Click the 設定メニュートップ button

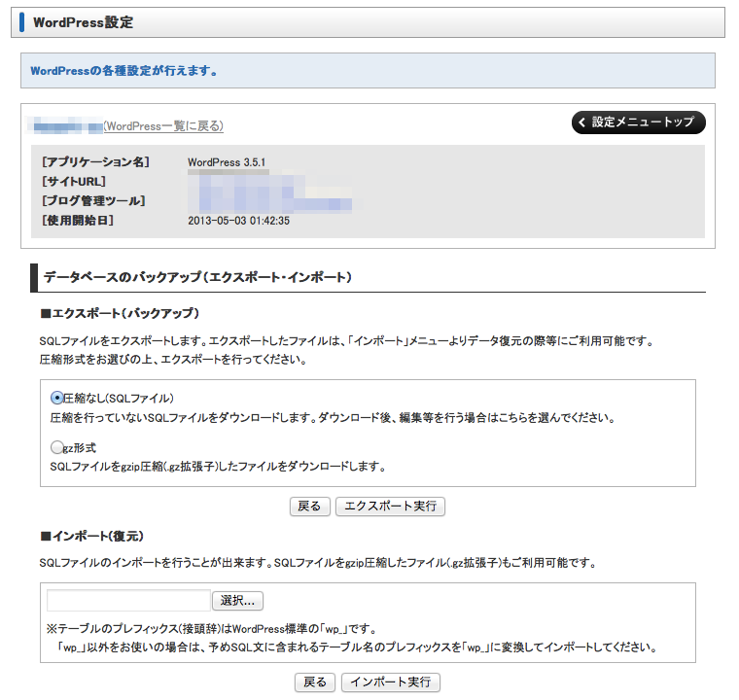638,122
